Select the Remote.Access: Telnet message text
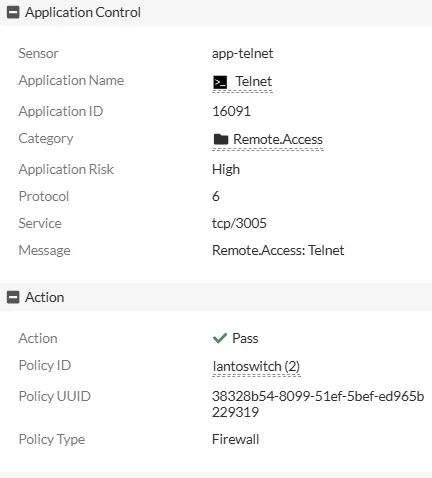This screenshot has width=432, height=478. (278, 250)
